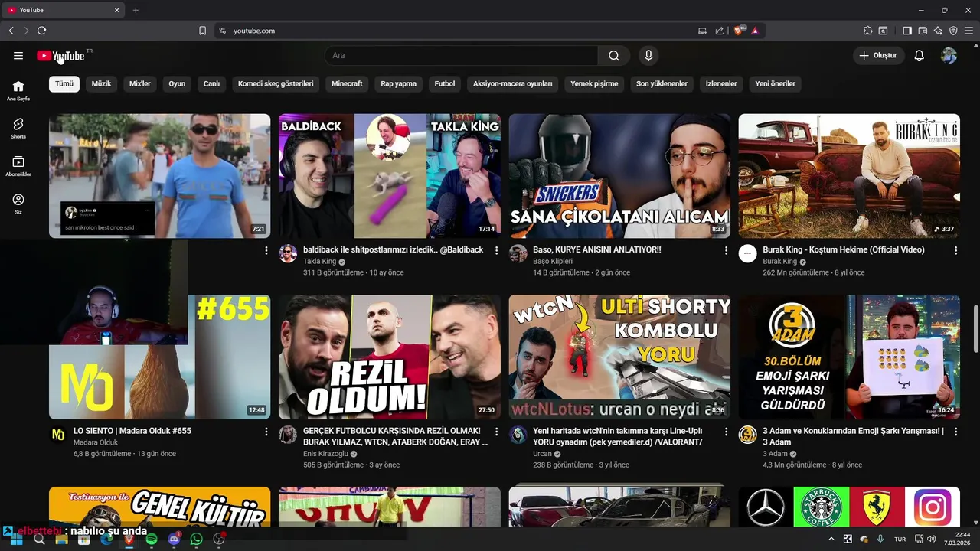Open options for LO SIENTO Madara Olduk
The image size is (980, 551).
pyautogui.click(x=266, y=432)
